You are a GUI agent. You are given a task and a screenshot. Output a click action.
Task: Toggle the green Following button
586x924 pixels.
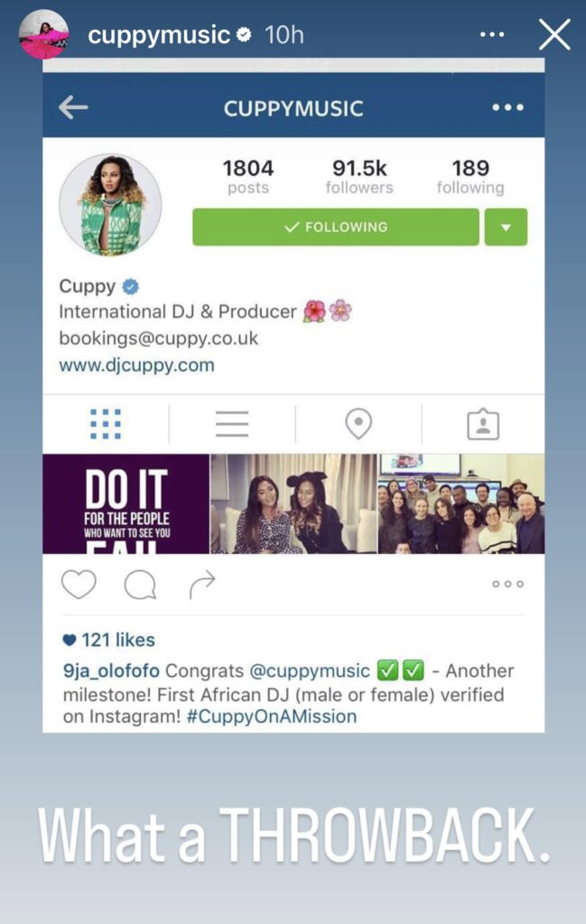click(336, 226)
